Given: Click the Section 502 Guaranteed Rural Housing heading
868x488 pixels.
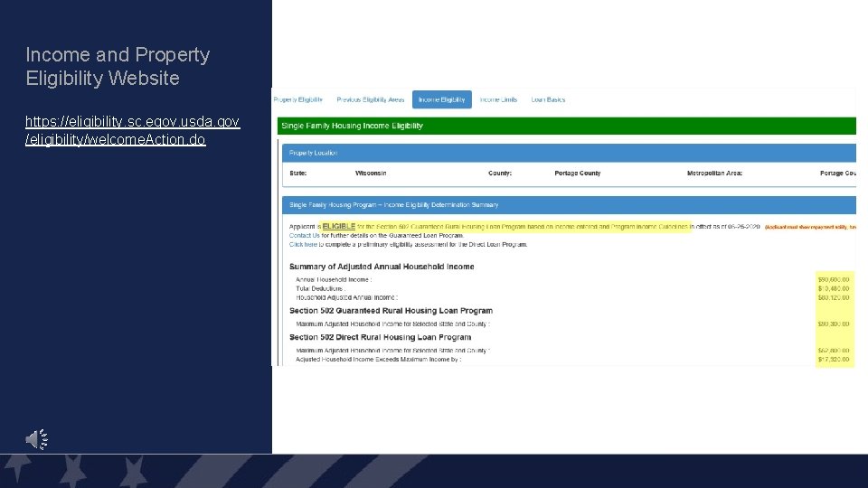Looking at the screenshot, I should (x=391, y=310).
